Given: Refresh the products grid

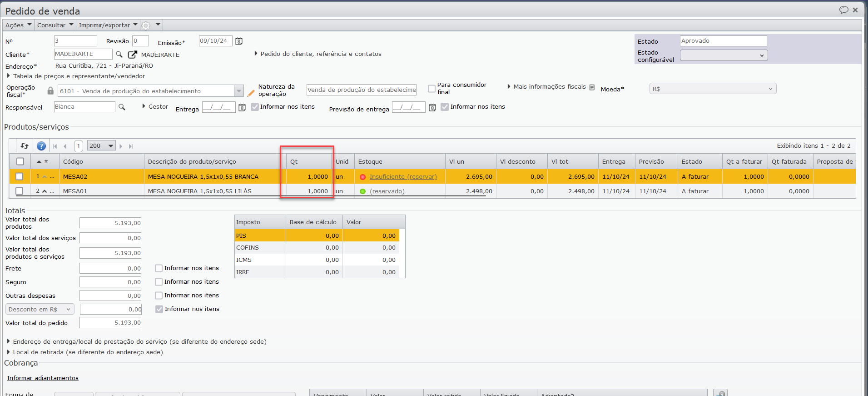Looking at the screenshot, I should point(25,146).
